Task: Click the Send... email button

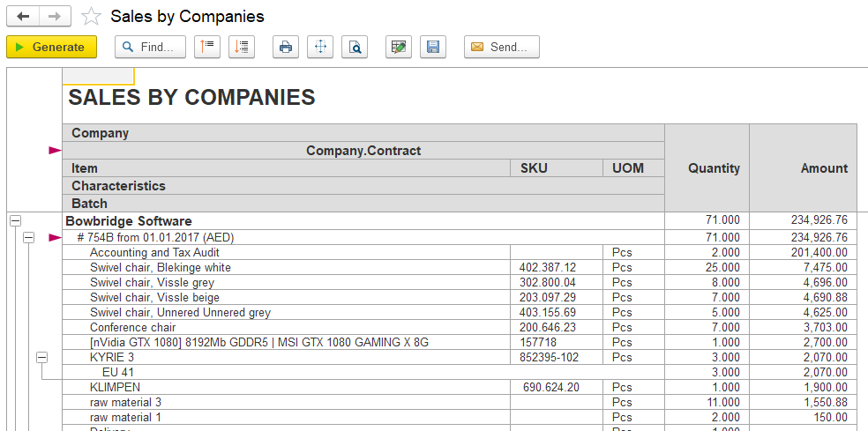Action: point(502,47)
